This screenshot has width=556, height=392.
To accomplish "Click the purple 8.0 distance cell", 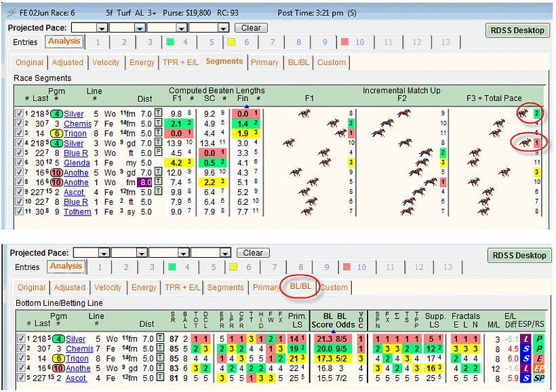I will pyautogui.click(x=145, y=182).
